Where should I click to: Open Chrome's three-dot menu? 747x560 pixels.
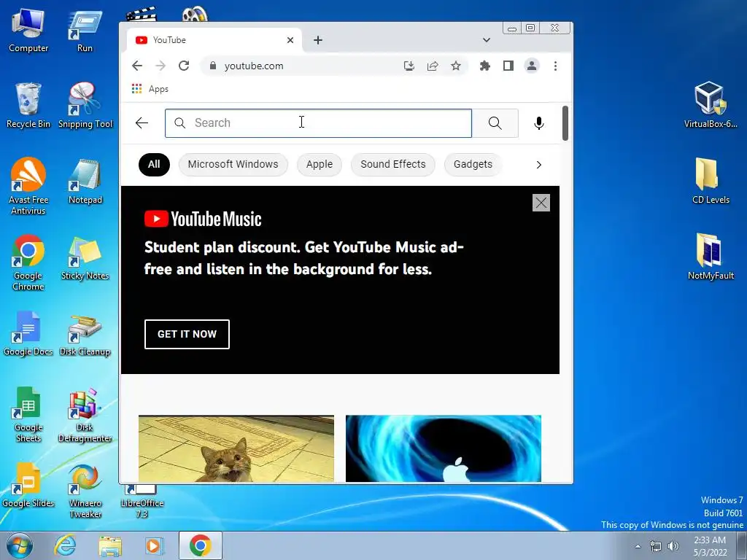(x=555, y=66)
